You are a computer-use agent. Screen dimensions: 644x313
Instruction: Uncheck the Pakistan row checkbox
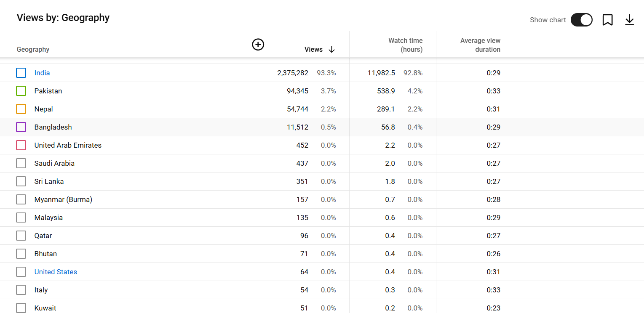(x=21, y=91)
